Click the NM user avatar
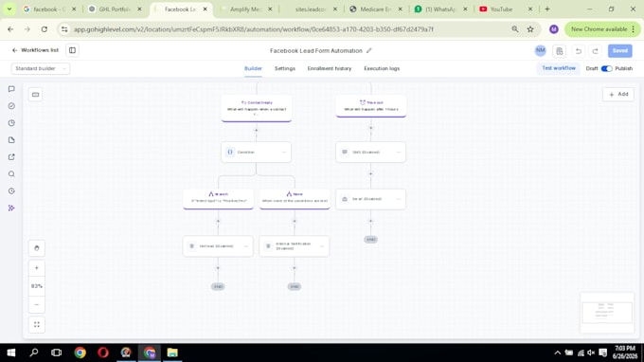The image size is (644, 362). (x=541, y=50)
